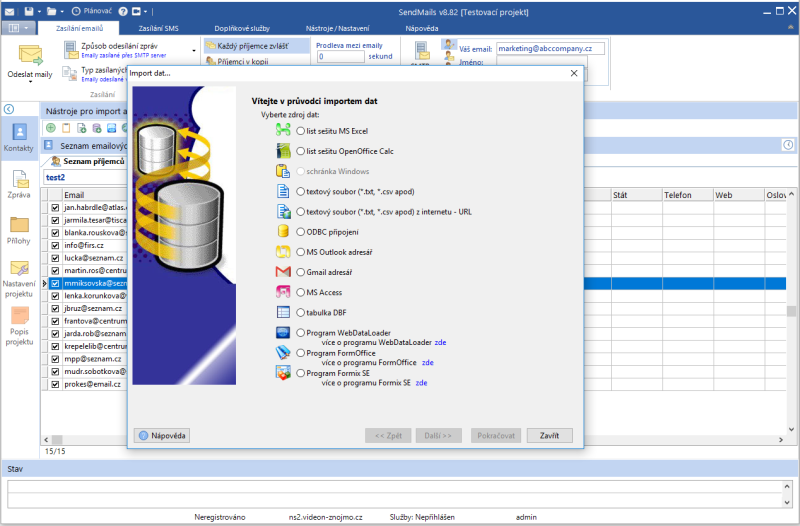Screen dimensions: 800x526
Task: Expand the Způsob odesílání zpráv dropdown
Action: [193, 49]
